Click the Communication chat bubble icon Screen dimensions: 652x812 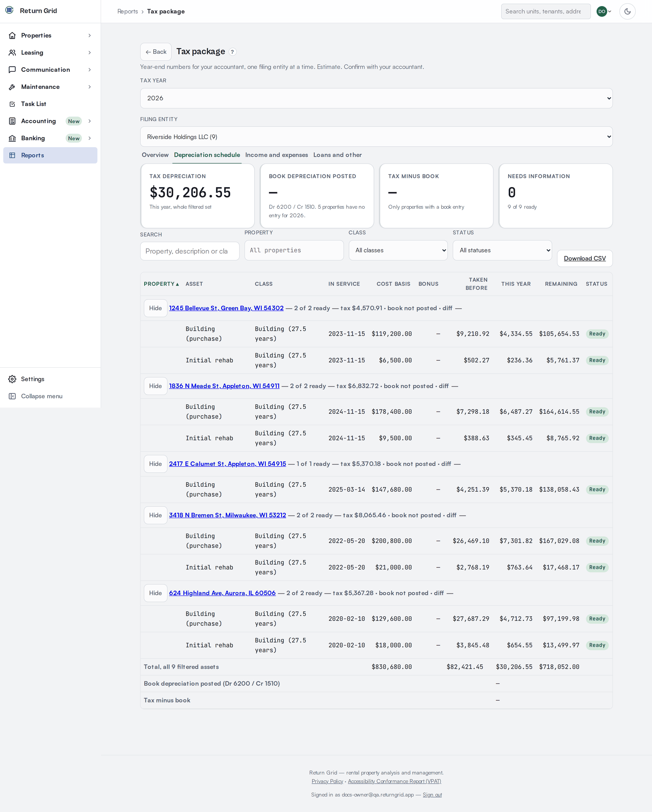click(12, 70)
